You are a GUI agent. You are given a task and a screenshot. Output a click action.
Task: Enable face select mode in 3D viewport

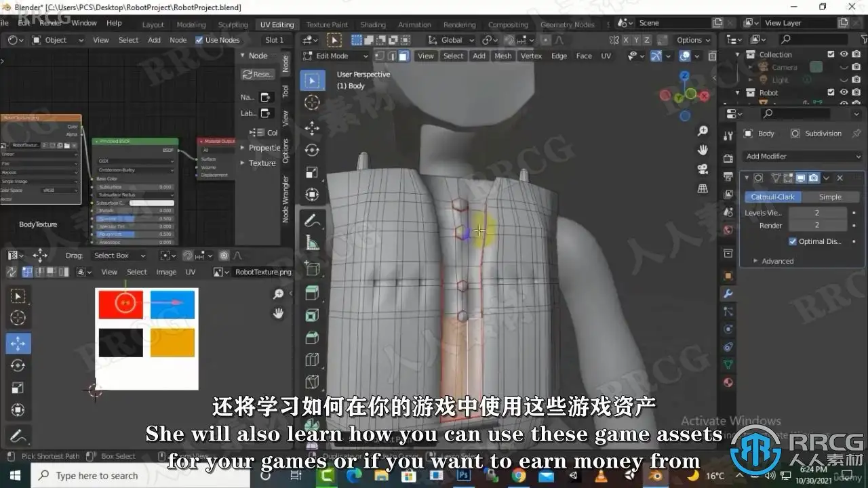[x=403, y=56]
